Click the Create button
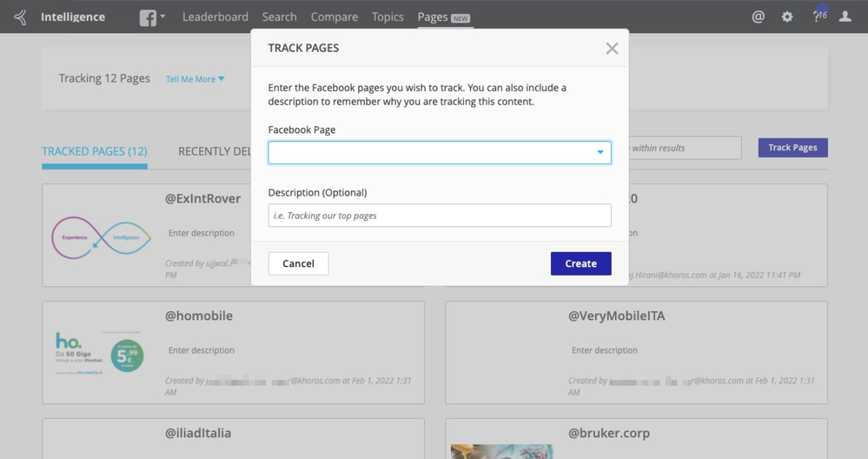The height and width of the screenshot is (459, 868). click(x=580, y=263)
